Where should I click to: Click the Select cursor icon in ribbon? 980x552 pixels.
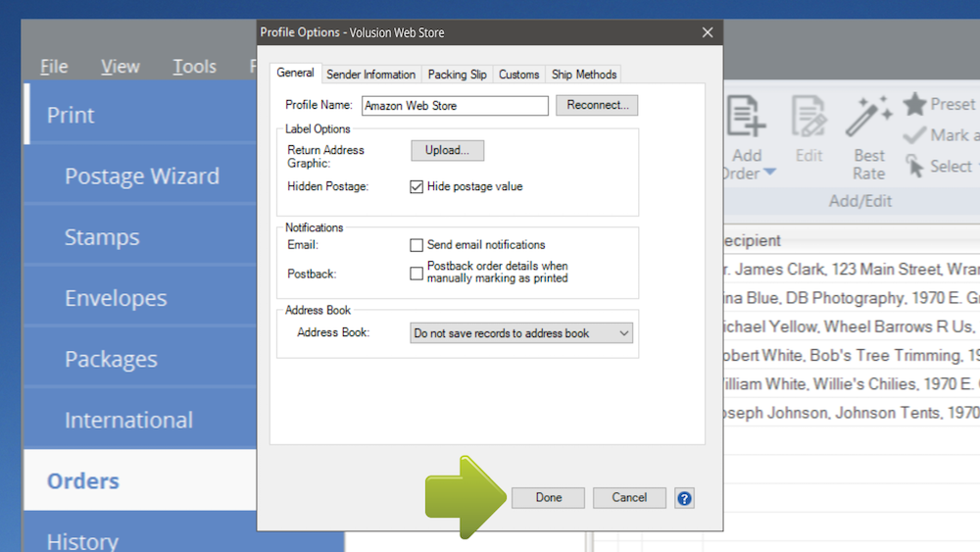(x=914, y=167)
